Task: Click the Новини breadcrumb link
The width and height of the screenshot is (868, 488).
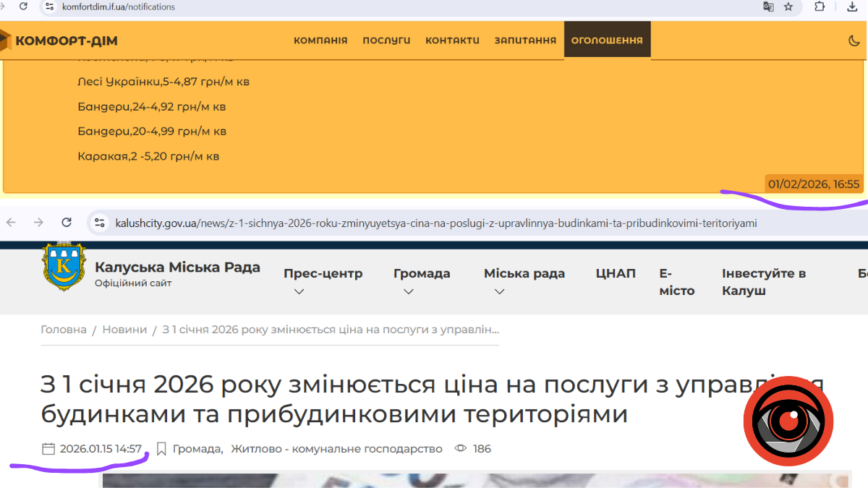Action: (124, 330)
